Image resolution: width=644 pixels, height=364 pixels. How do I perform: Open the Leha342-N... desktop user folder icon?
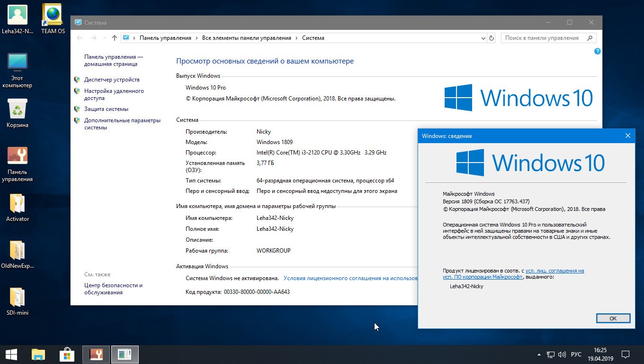[18, 19]
